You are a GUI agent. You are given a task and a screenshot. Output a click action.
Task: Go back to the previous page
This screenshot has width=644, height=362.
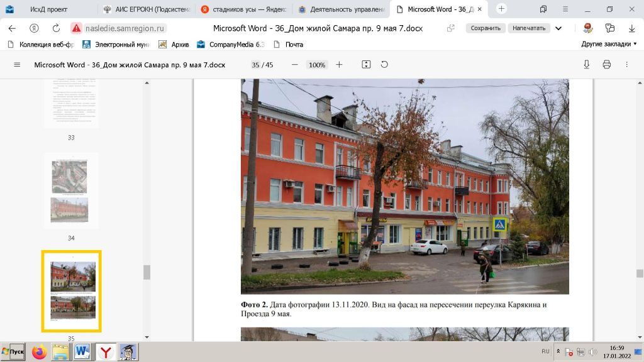tap(12, 28)
